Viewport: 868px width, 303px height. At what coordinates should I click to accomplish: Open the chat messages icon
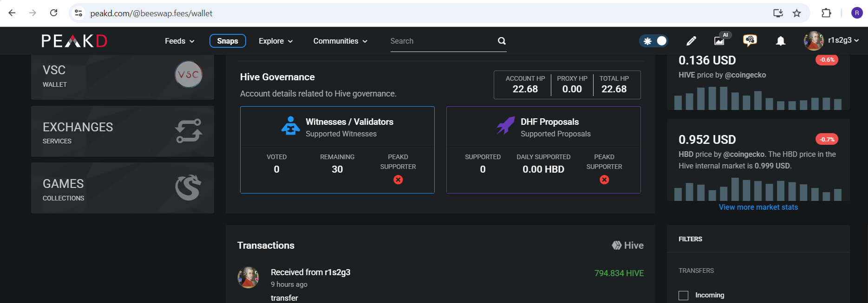(750, 41)
